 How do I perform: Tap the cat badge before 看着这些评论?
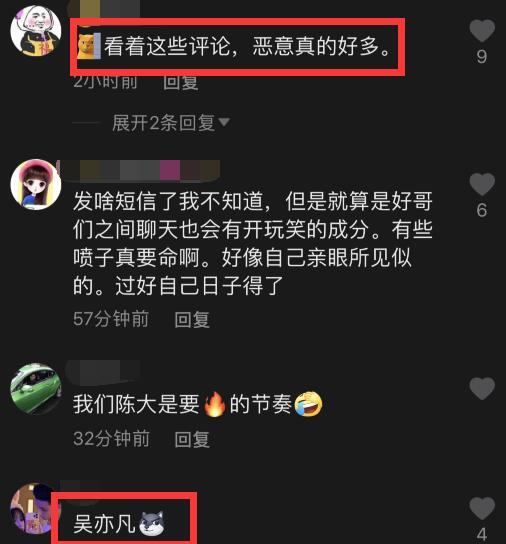(89, 46)
